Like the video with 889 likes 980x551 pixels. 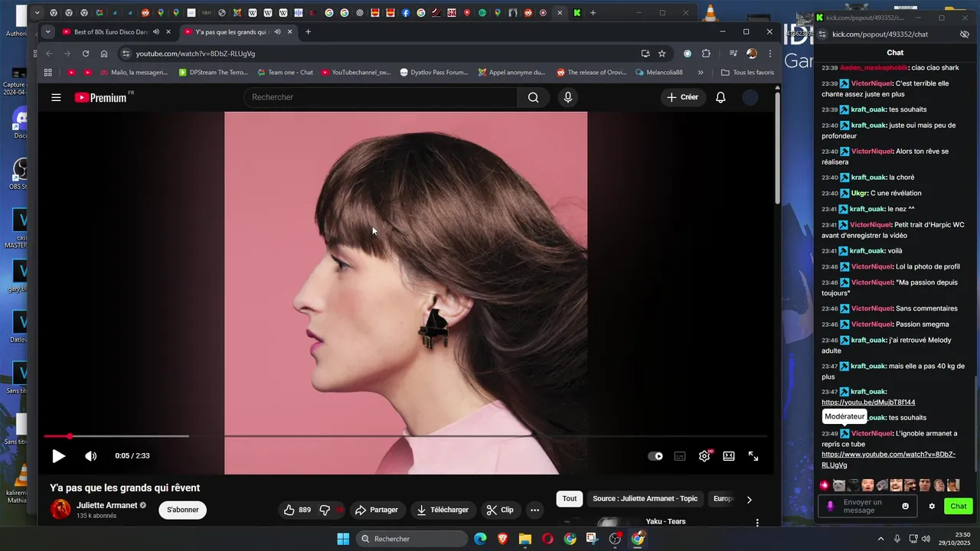297,510
